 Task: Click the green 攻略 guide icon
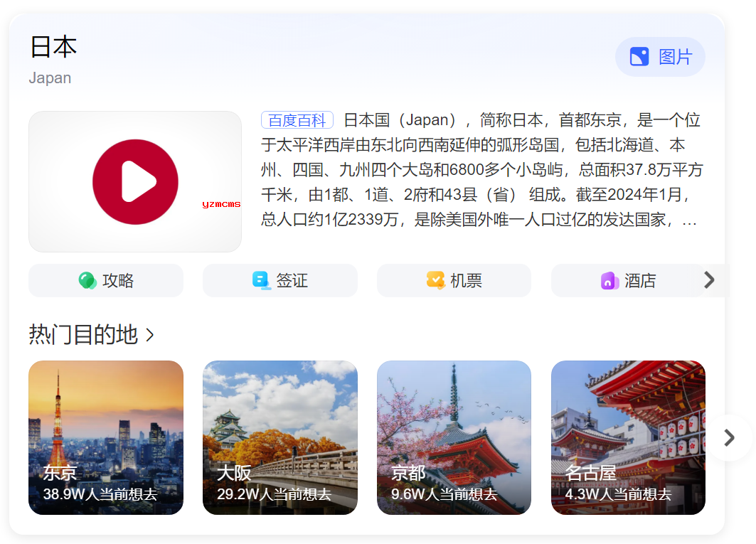click(x=87, y=281)
